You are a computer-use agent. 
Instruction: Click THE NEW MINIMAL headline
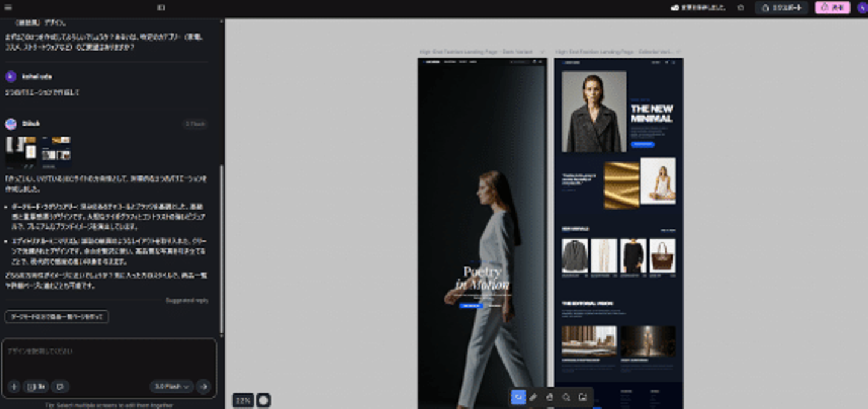[652, 113]
